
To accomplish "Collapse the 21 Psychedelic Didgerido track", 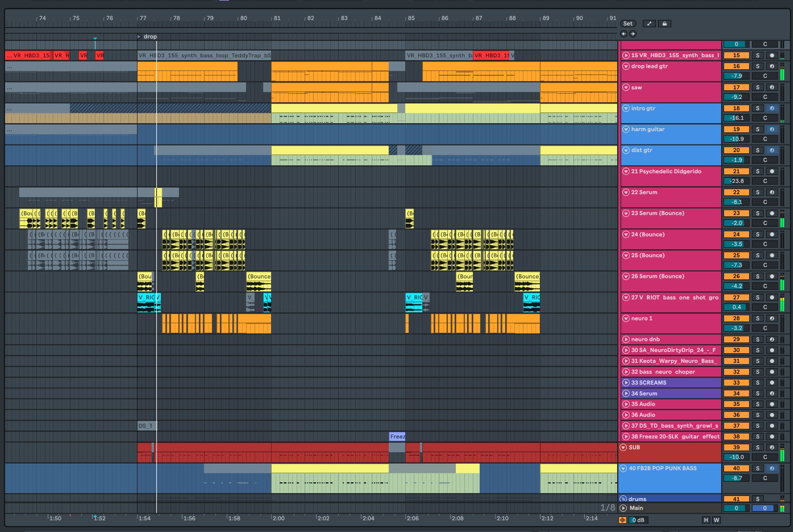I will tap(626, 171).
